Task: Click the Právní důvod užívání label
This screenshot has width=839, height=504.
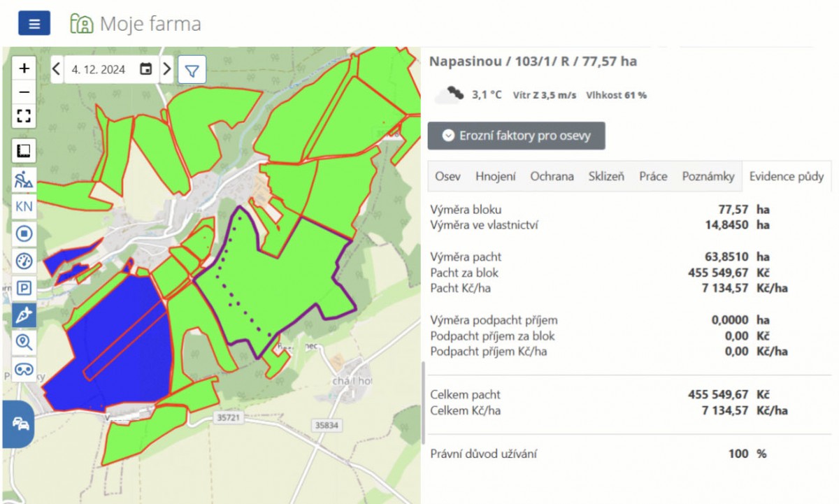Action: click(x=484, y=454)
